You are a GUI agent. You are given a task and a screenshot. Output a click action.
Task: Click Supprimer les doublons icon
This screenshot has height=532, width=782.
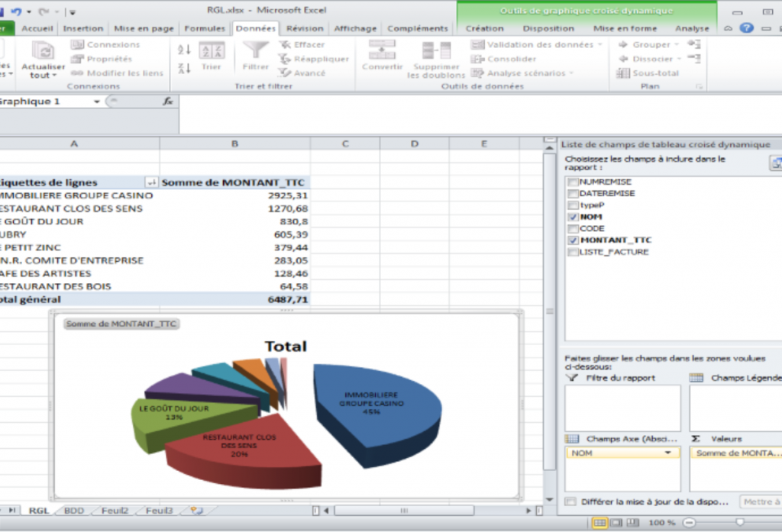[436, 50]
